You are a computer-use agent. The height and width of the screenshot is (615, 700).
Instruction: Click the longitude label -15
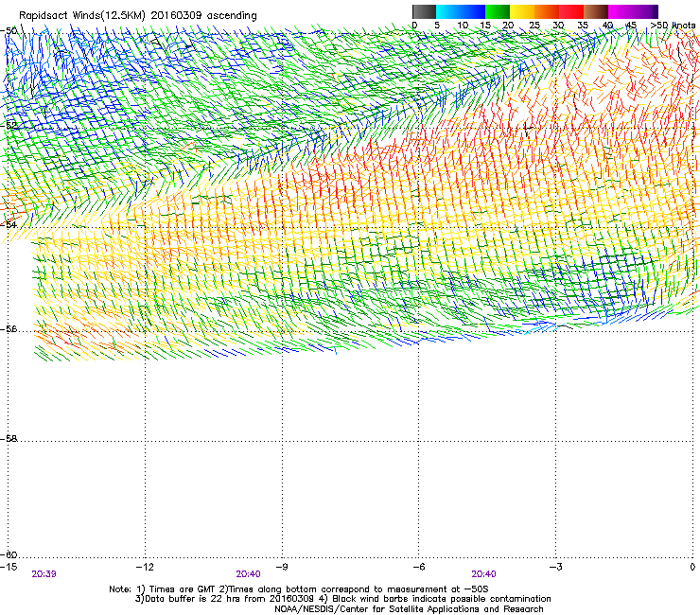9,567
